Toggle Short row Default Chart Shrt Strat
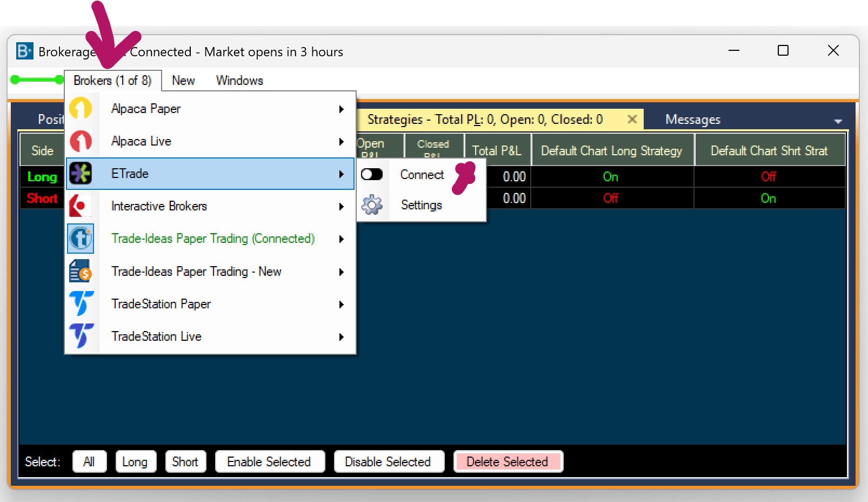This screenshot has width=868, height=502. 768,199
